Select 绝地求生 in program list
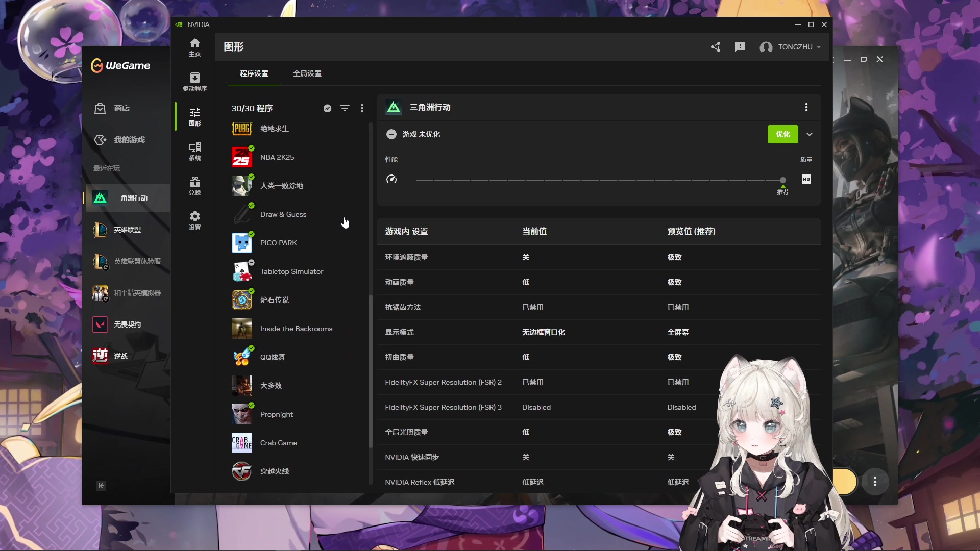Viewport: 980px width, 551px height. coord(298,129)
